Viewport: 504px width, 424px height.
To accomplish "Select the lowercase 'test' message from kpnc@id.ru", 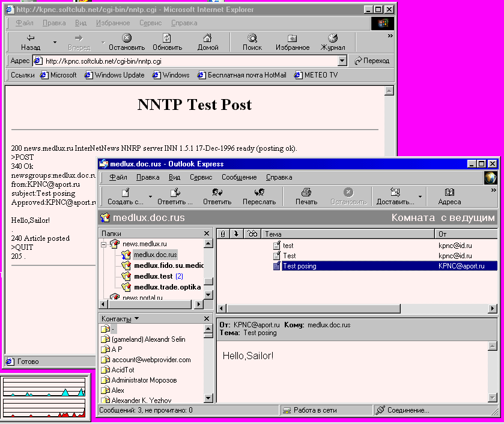I will [x=357, y=246].
